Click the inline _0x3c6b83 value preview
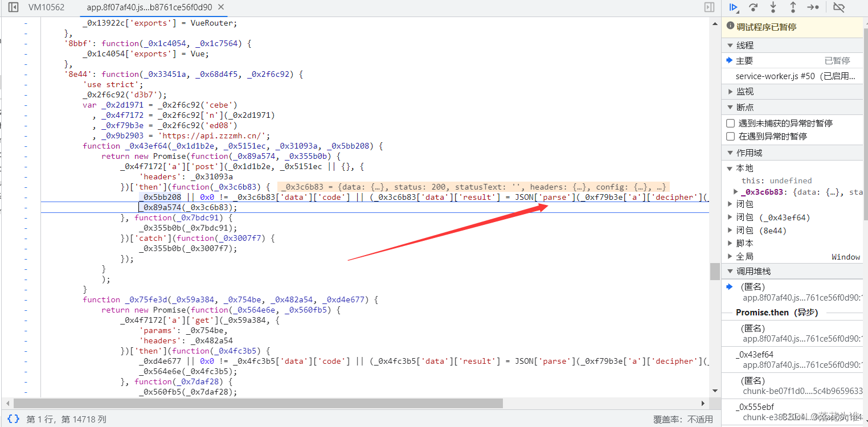The width and height of the screenshot is (868, 427). pyautogui.click(x=473, y=187)
